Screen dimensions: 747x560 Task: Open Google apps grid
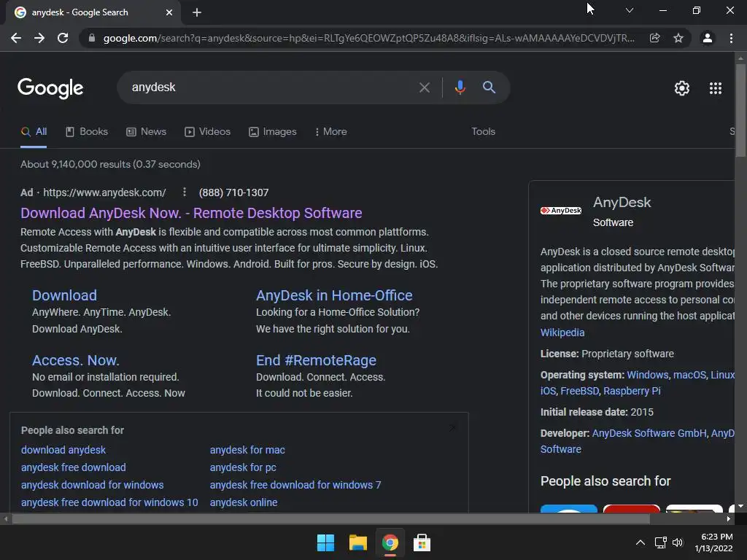point(716,88)
